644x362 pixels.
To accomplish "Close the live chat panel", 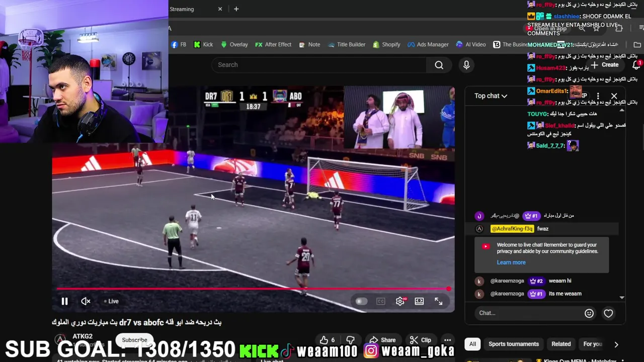I will coord(614,96).
